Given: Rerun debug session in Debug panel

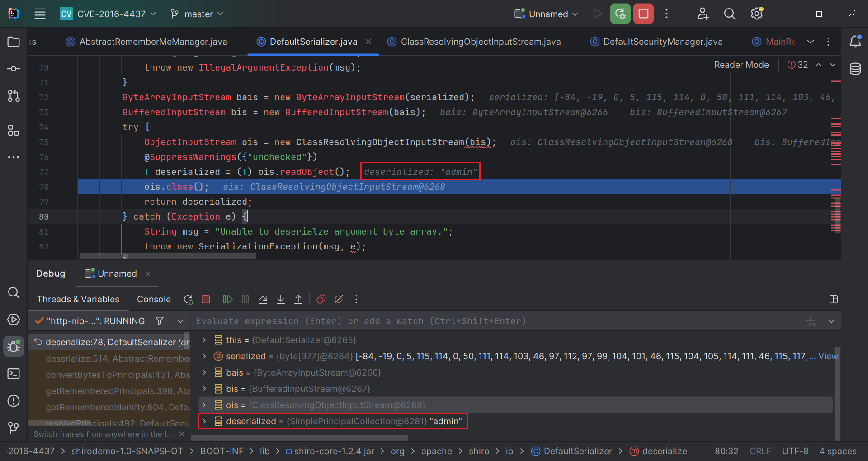Looking at the screenshot, I should (189, 299).
